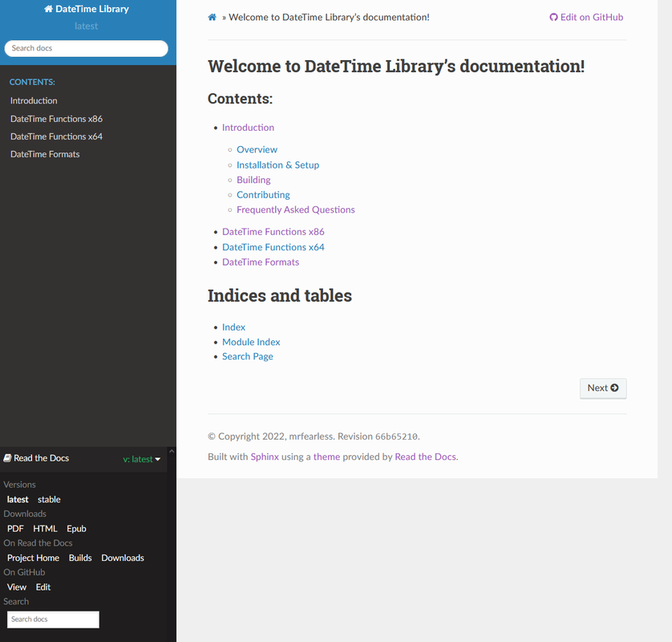
Task: Open the Sphinx link in the footer
Action: 265,457
